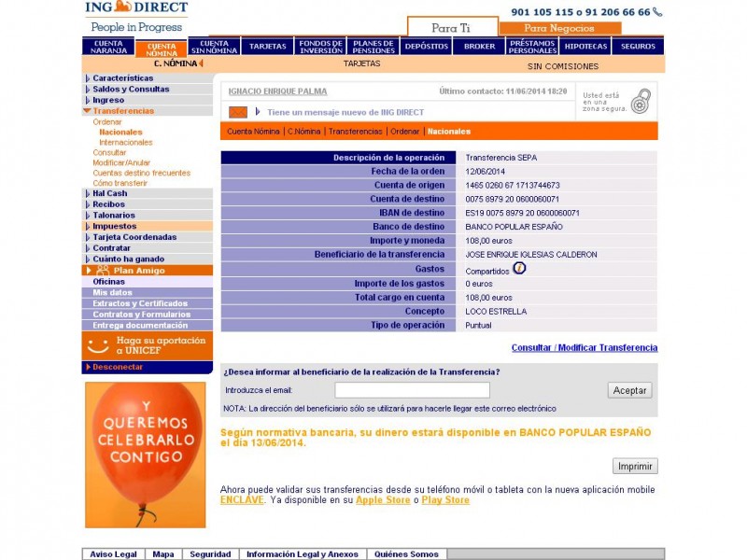Open the Quiénes Somos footer link
Image resolution: width=747 pixels, height=560 pixels.
click(406, 554)
